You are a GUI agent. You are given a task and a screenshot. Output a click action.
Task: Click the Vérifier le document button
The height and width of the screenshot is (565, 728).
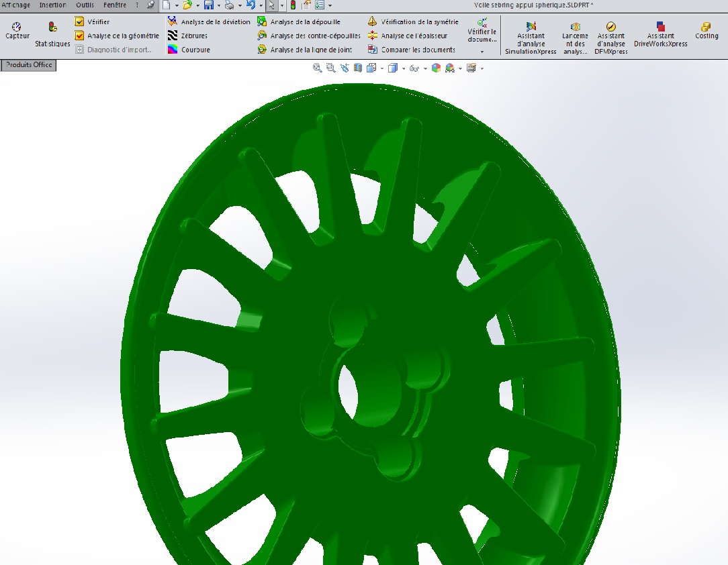coord(482,30)
